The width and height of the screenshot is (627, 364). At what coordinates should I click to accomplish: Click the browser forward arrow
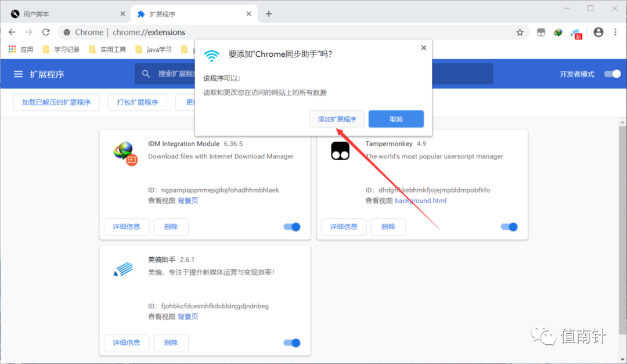pos(29,32)
